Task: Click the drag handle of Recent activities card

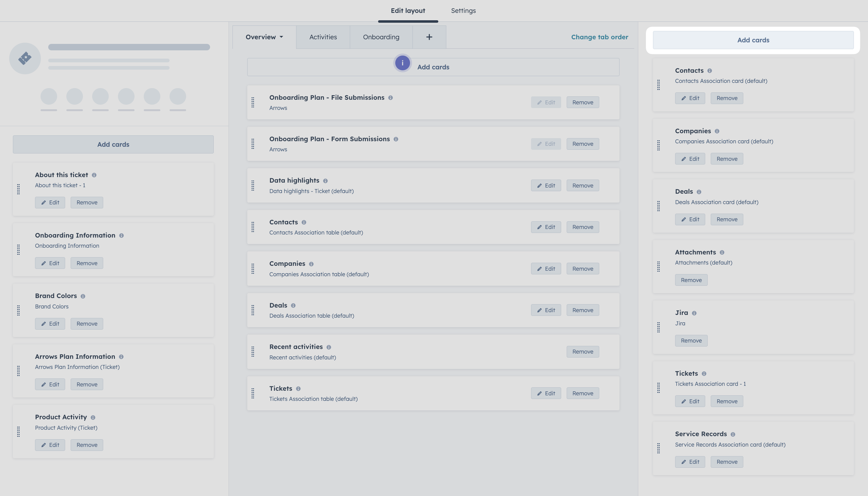Action: [x=252, y=351]
